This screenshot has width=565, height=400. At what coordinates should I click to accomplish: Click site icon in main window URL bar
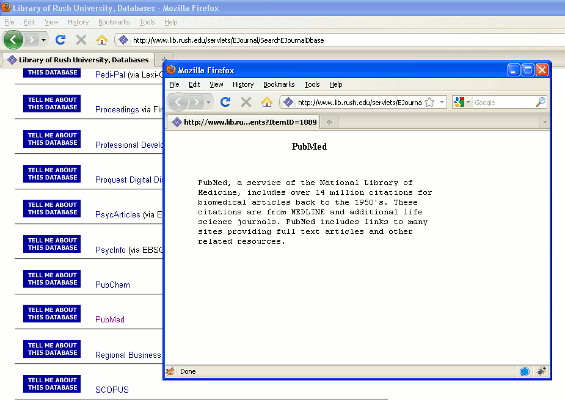123,40
